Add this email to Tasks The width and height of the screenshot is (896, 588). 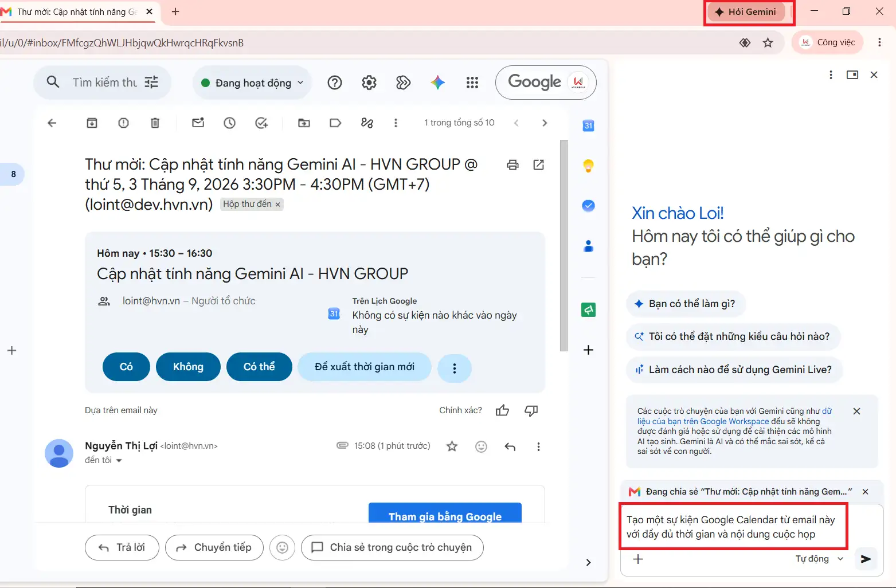click(261, 123)
